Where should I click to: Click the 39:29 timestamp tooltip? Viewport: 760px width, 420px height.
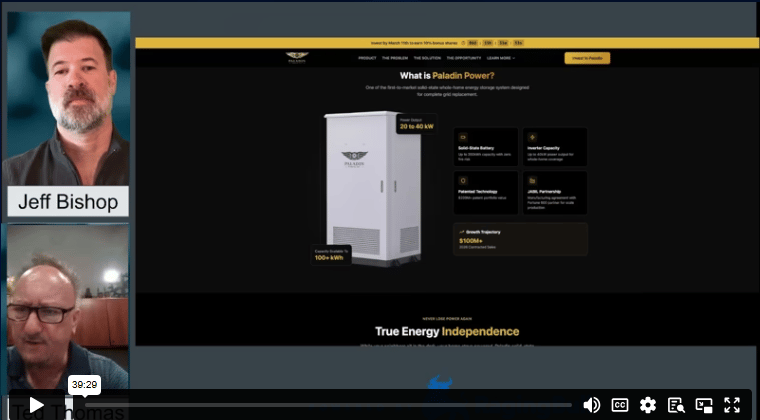click(x=84, y=385)
